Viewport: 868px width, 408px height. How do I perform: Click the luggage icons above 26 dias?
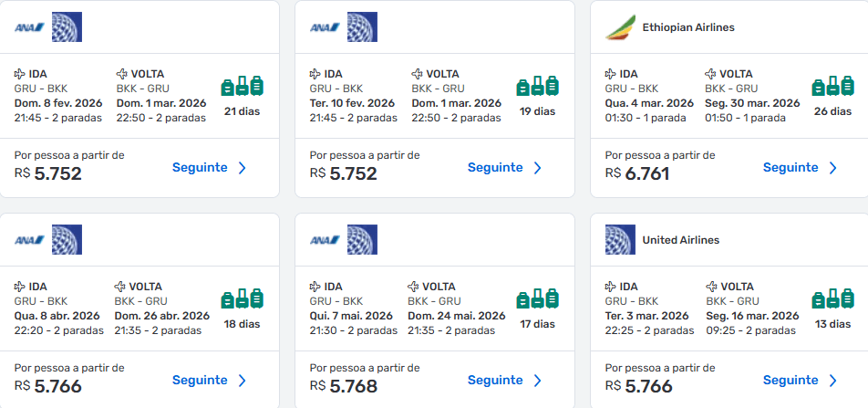click(x=832, y=86)
